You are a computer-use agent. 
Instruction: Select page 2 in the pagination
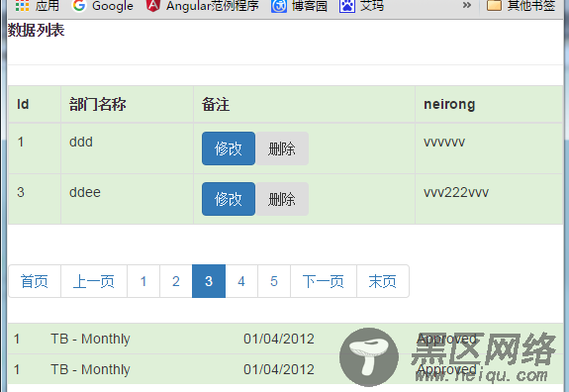(176, 281)
